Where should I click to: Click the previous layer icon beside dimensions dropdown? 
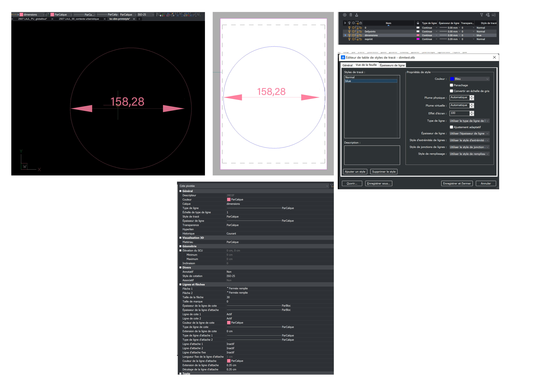tap(47, 15)
